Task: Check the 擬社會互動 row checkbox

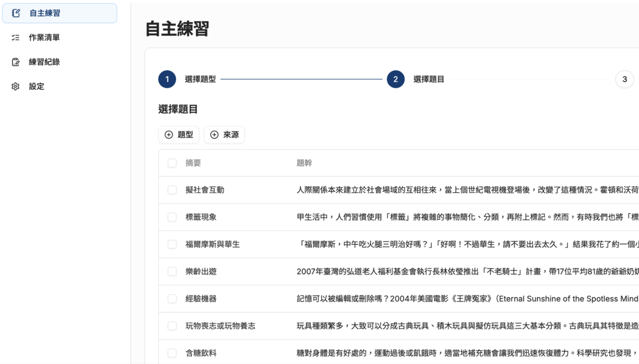Action: click(172, 190)
